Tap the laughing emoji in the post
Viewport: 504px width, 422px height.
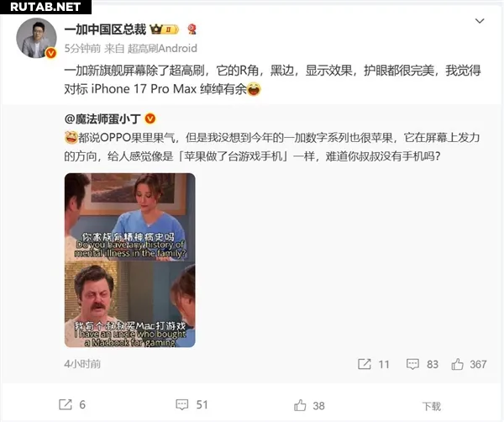(x=254, y=89)
